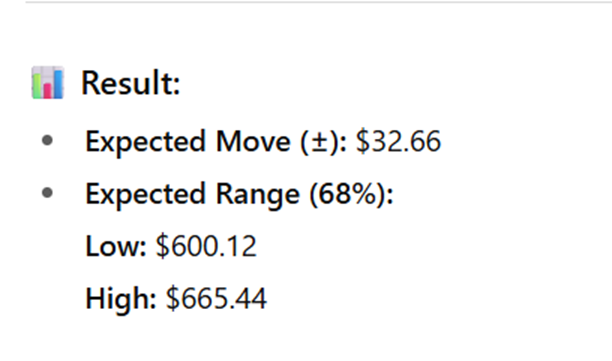Screen dimensions: 612x361
Task: Click the bullet before Expected Move
Action: pyautogui.click(x=47, y=140)
